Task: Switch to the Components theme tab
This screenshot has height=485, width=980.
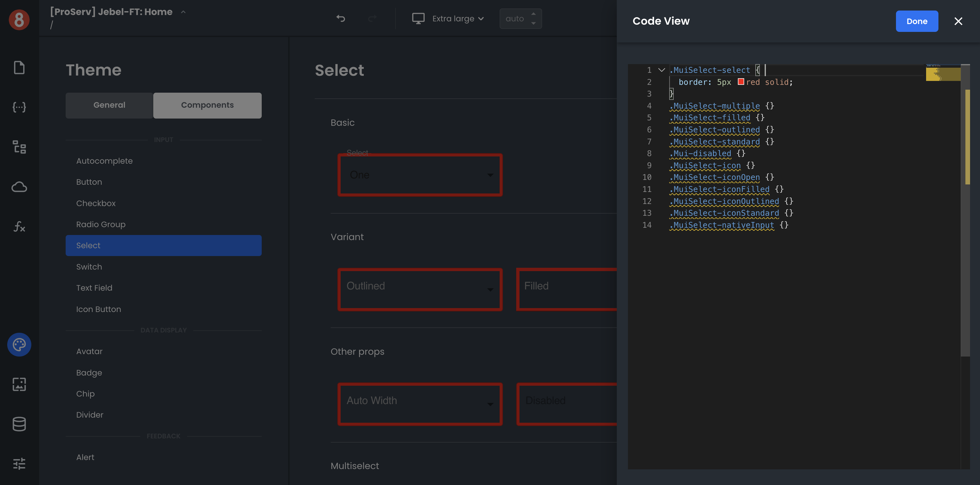Action: point(207,105)
